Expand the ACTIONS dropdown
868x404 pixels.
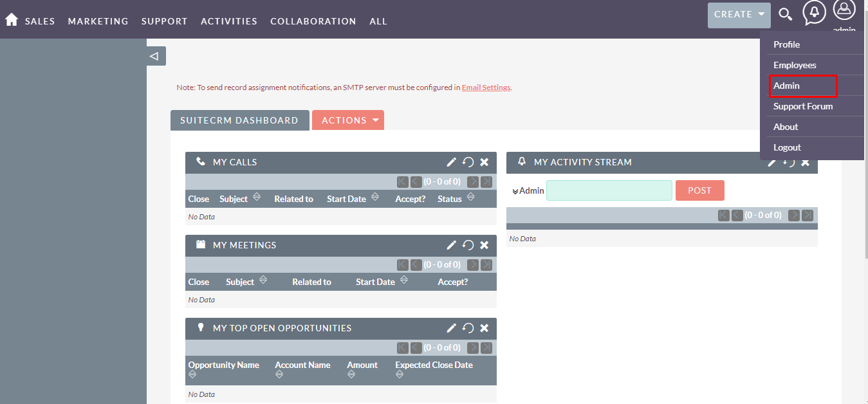[x=348, y=120]
